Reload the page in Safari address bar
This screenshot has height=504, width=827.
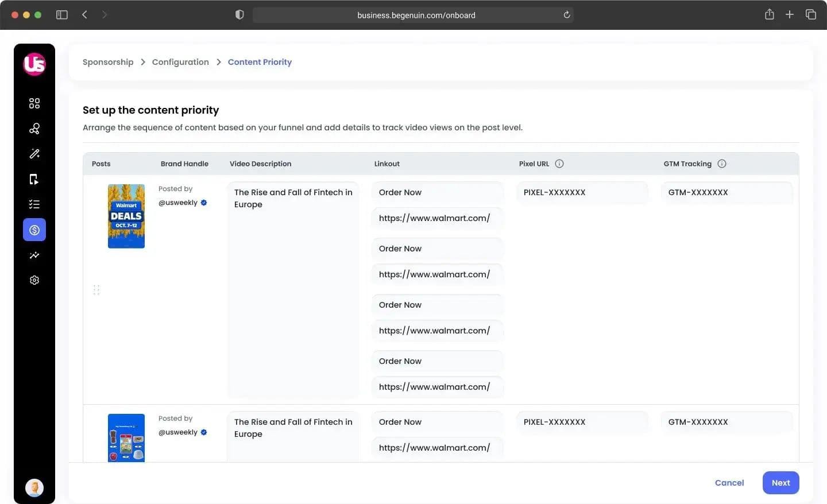(566, 15)
